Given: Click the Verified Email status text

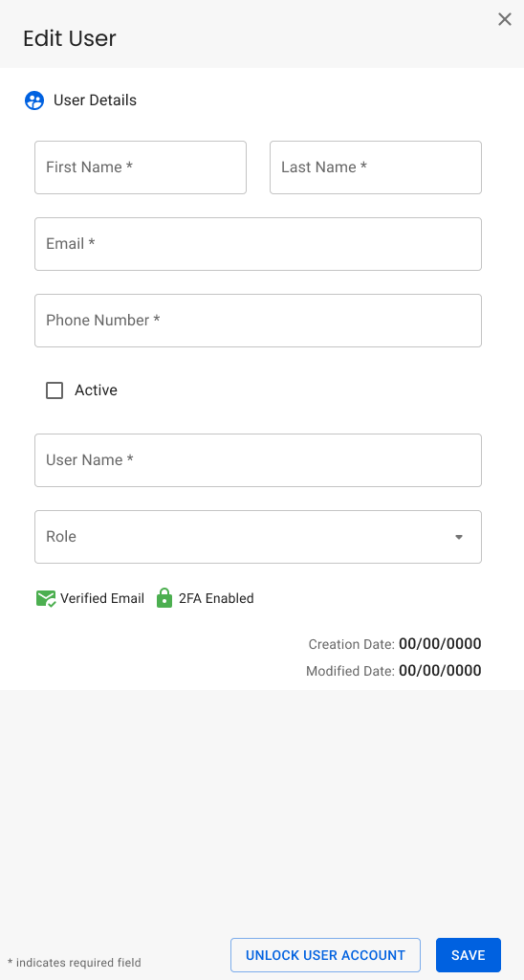Looking at the screenshot, I should (x=102, y=599).
